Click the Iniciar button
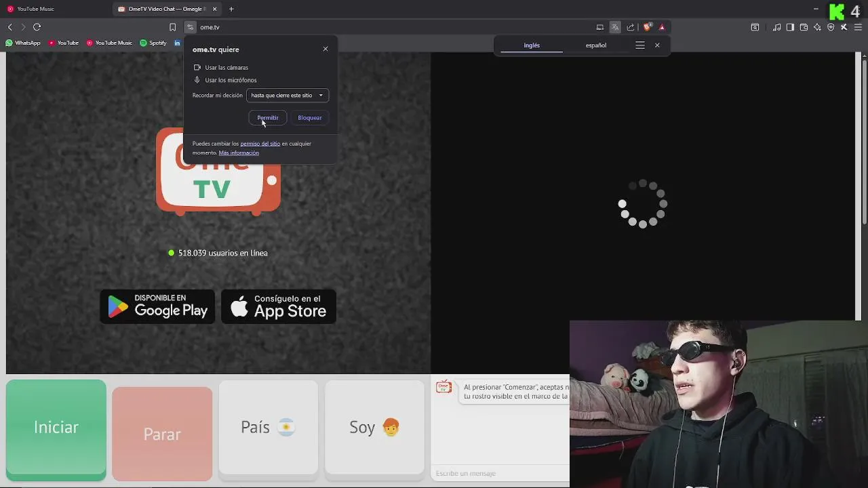 click(x=56, y=429)
